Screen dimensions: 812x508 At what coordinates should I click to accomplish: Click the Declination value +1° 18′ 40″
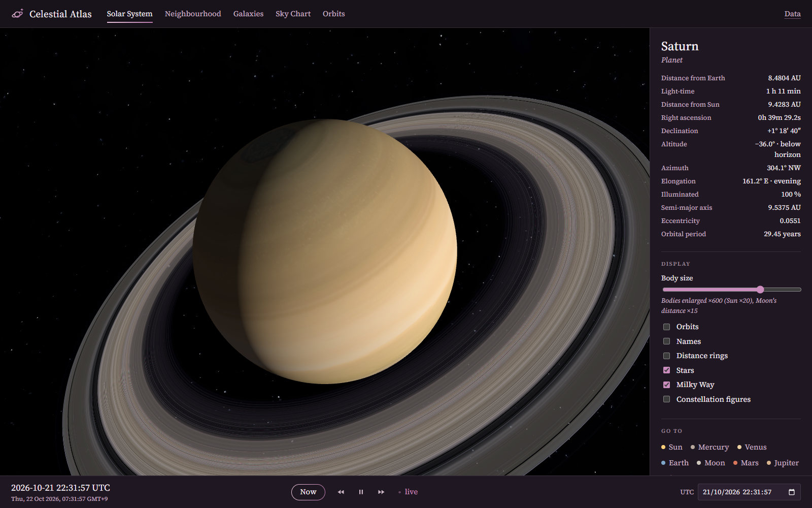784,131
